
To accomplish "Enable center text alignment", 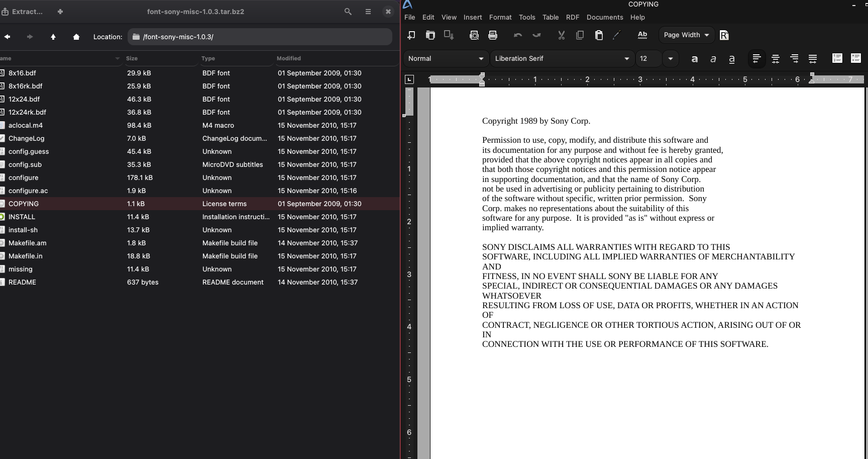I will (776, 59).
